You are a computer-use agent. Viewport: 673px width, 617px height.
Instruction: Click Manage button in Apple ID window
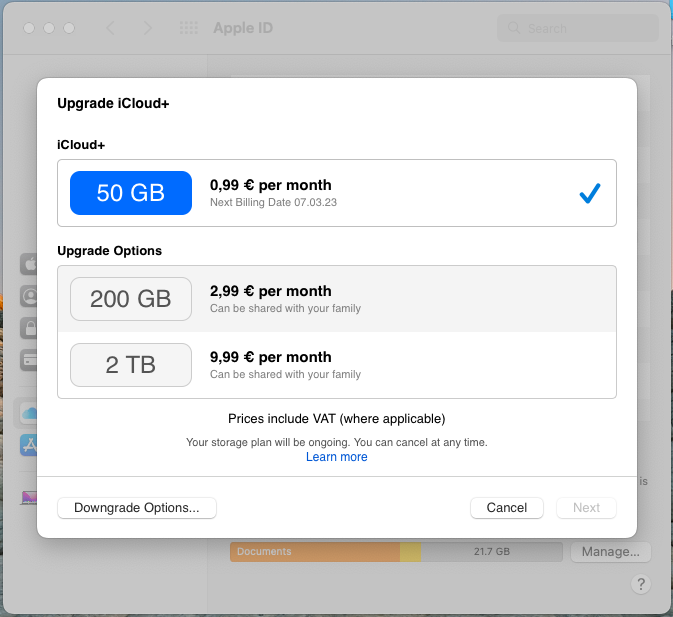pos(610,551)
